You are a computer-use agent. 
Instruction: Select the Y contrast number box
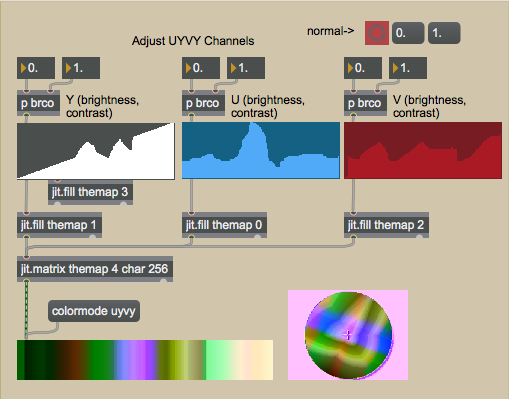[x=81, y=68]
